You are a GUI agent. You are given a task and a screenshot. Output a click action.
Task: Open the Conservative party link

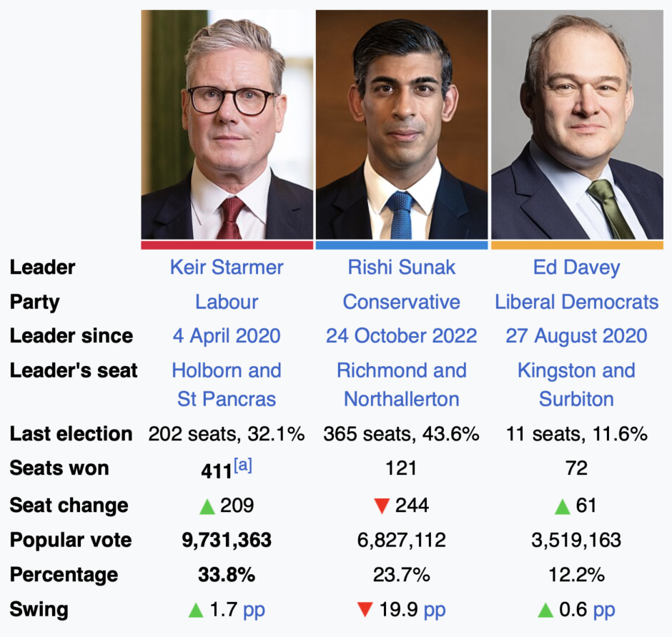[x=402, y=302]
